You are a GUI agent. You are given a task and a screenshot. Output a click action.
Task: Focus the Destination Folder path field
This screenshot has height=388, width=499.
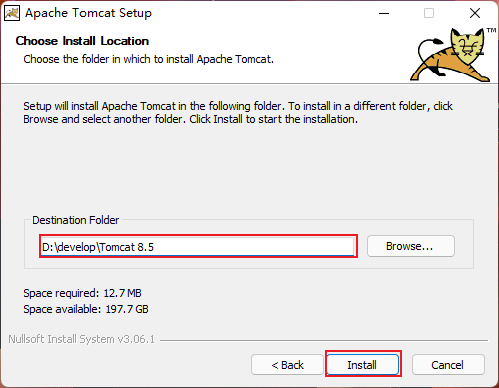198,246
